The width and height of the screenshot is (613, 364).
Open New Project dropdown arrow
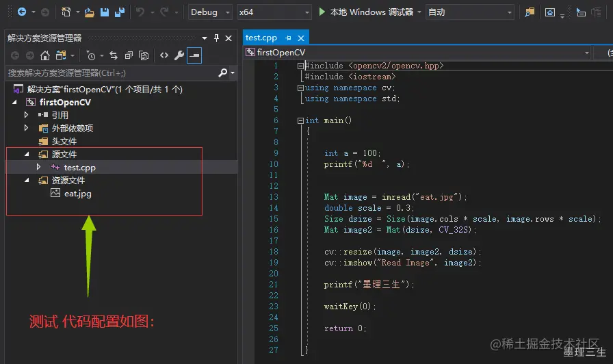pos(77,12)
